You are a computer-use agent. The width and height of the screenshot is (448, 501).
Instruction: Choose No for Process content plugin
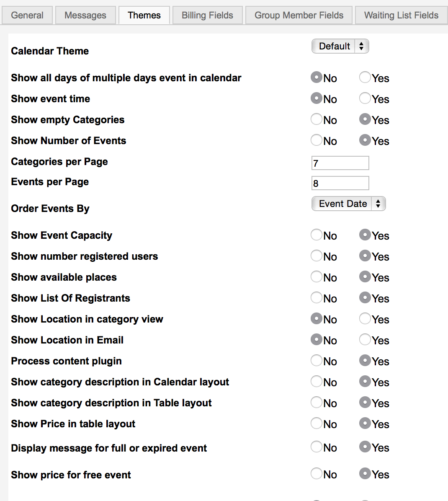317,360
